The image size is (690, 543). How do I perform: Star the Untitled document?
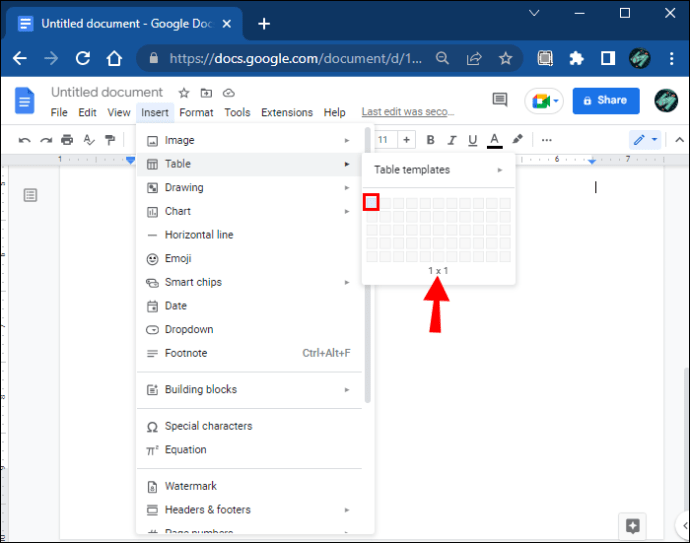click(183, 93)
